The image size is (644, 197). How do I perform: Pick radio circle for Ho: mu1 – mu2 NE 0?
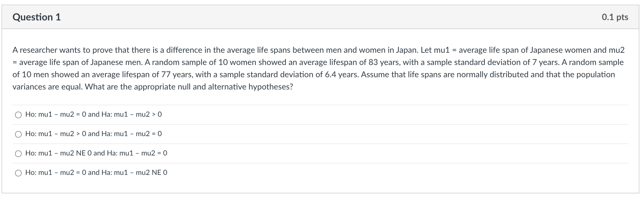pos(18,153)
